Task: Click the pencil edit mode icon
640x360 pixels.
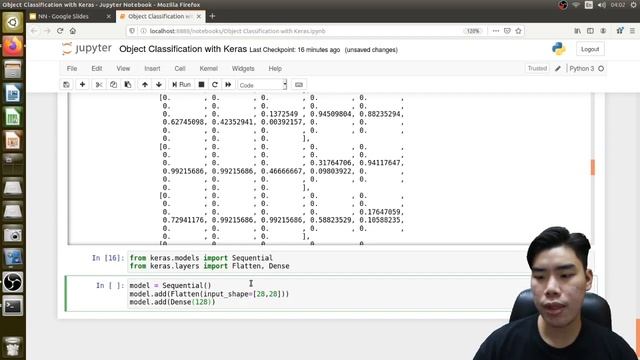Action: [558, 69]
